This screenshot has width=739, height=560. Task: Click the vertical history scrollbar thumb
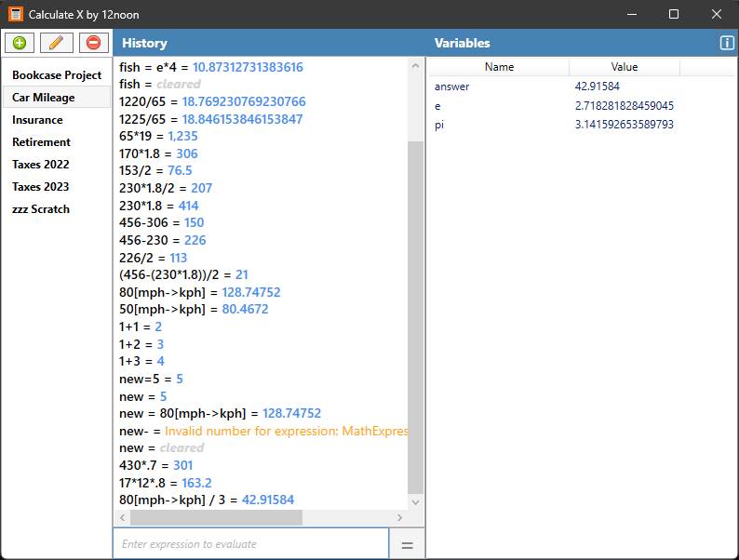click(415, 317)
